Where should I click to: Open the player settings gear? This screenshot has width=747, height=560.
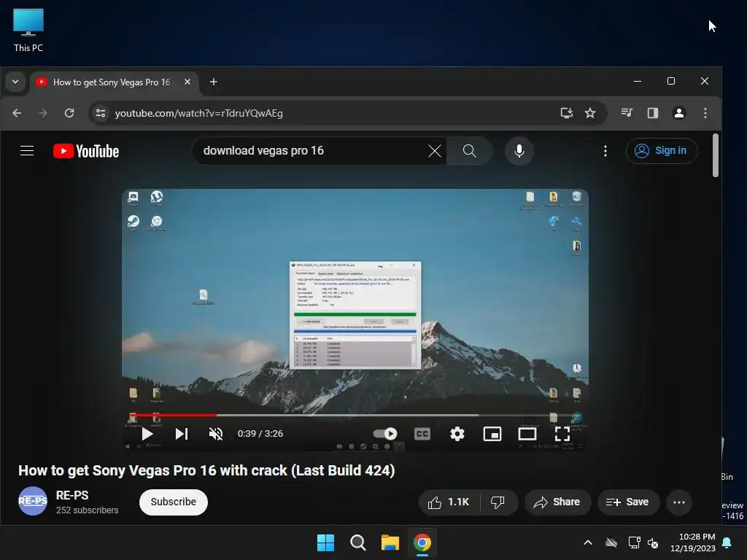point(457,434)
